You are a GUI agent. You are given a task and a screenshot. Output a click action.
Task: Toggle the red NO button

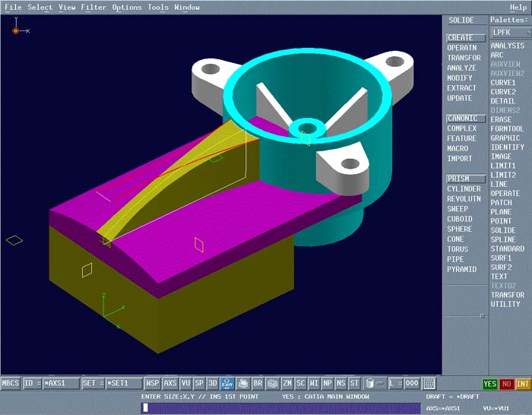pyautogui.click(x=506, y=385)
